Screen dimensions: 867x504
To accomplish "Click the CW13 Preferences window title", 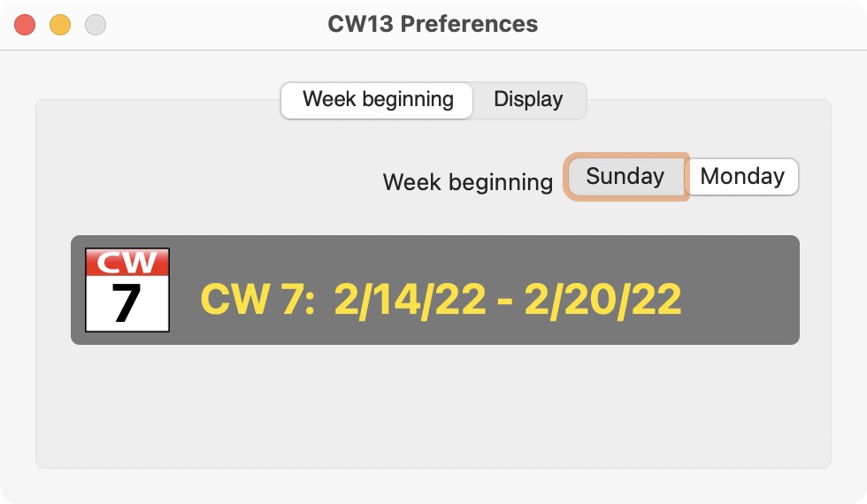I will pos(433,25).
